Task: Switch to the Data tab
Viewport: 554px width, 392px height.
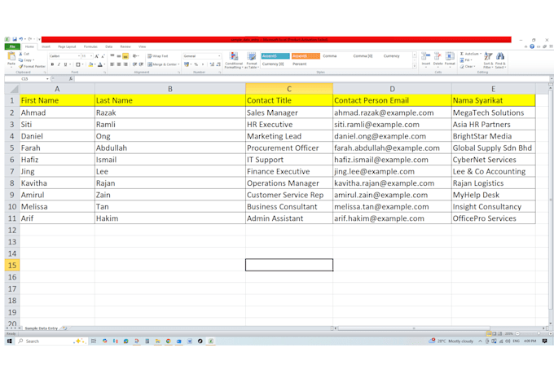Action: pyautogui.click(x=109, y=46)
